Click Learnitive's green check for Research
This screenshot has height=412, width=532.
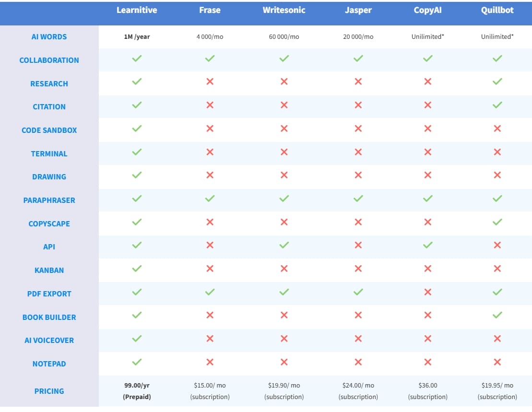[x=137, y=82]
